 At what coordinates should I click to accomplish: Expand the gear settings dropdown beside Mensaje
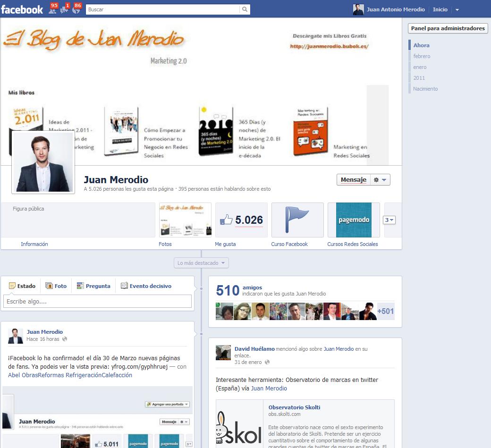(380, 180)
